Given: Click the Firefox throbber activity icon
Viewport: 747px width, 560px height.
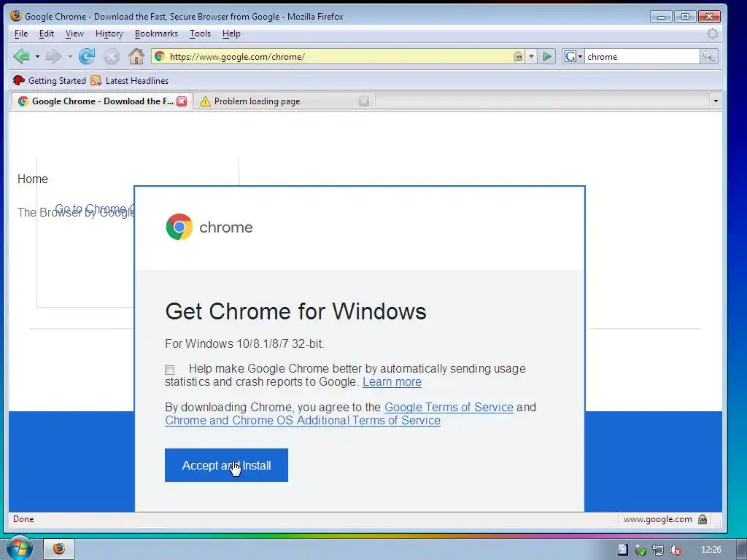Looking at the screenshot, I should coord(712,34).
